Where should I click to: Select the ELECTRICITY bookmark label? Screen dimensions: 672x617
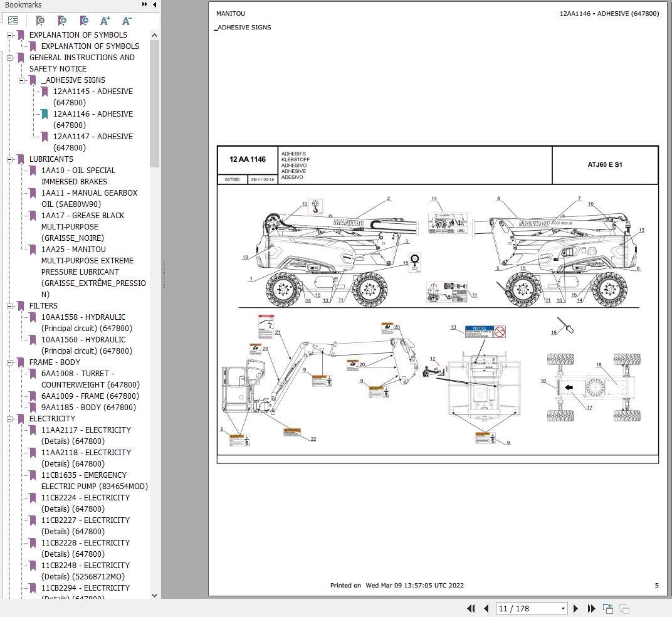pos(52,418)
